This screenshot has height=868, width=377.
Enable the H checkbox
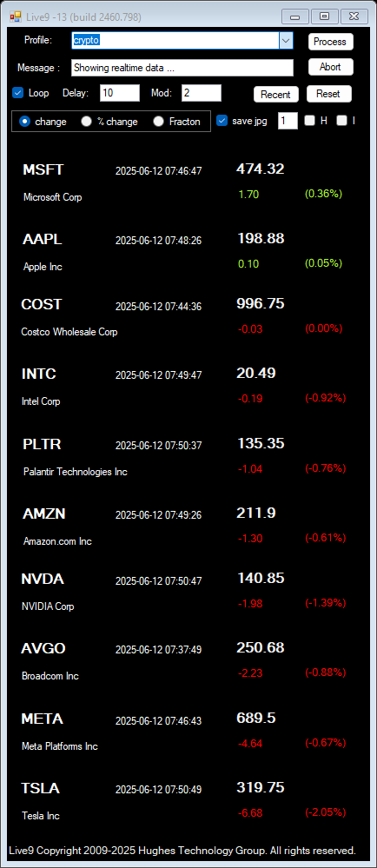[x=310, y=121]
